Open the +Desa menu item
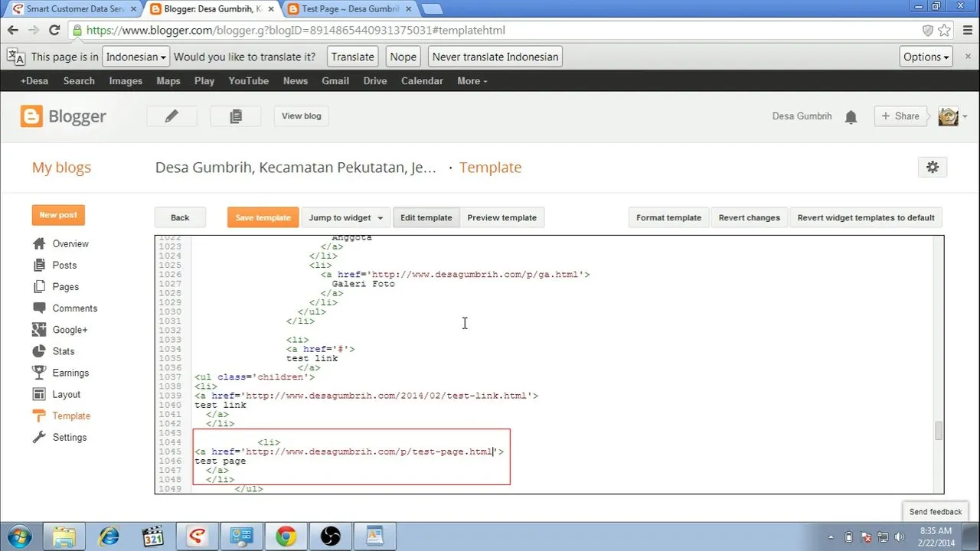 coord(34,81)
